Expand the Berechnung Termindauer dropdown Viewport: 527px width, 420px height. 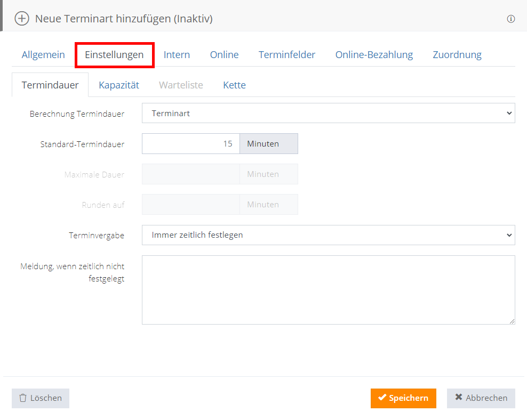pos(328,113)
